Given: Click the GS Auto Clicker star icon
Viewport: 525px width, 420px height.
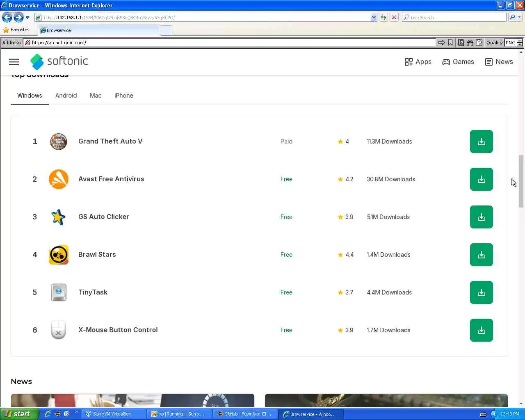Looking at the screenshot, I should click(59, 217).
